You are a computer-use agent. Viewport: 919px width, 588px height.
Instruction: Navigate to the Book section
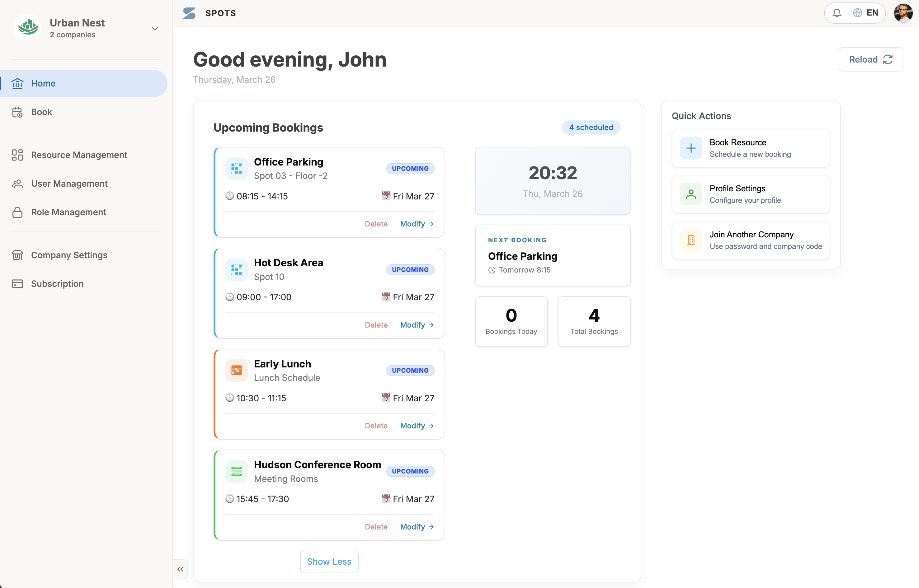41,112
